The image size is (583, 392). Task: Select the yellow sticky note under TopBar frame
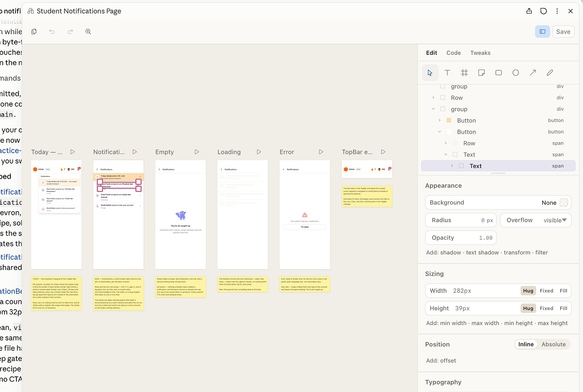tap(367, 196)
